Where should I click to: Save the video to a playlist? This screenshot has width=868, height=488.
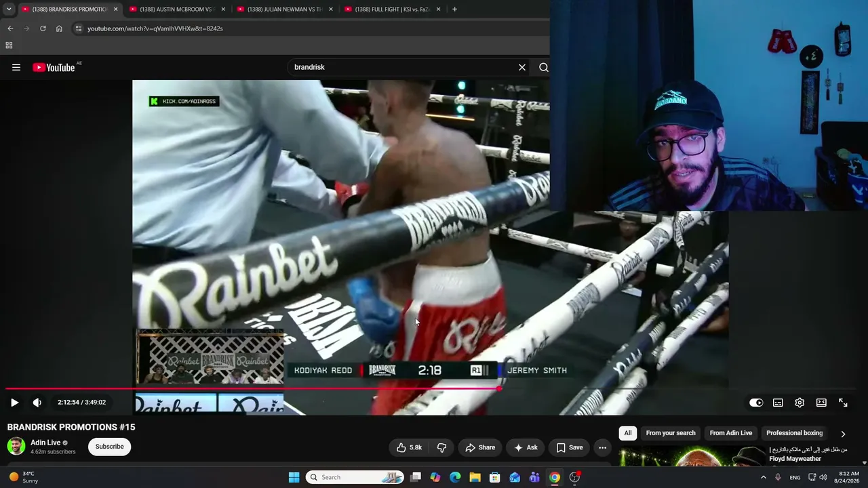click(570, 447)
